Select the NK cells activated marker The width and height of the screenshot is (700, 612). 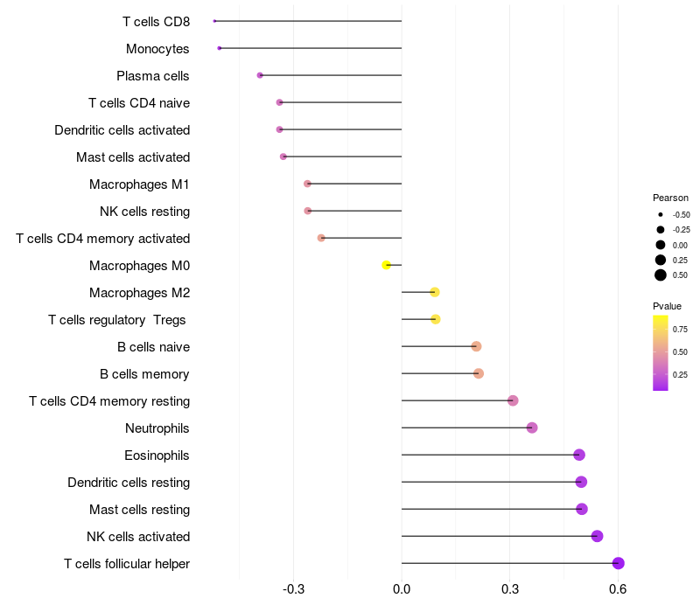(597, 536)
